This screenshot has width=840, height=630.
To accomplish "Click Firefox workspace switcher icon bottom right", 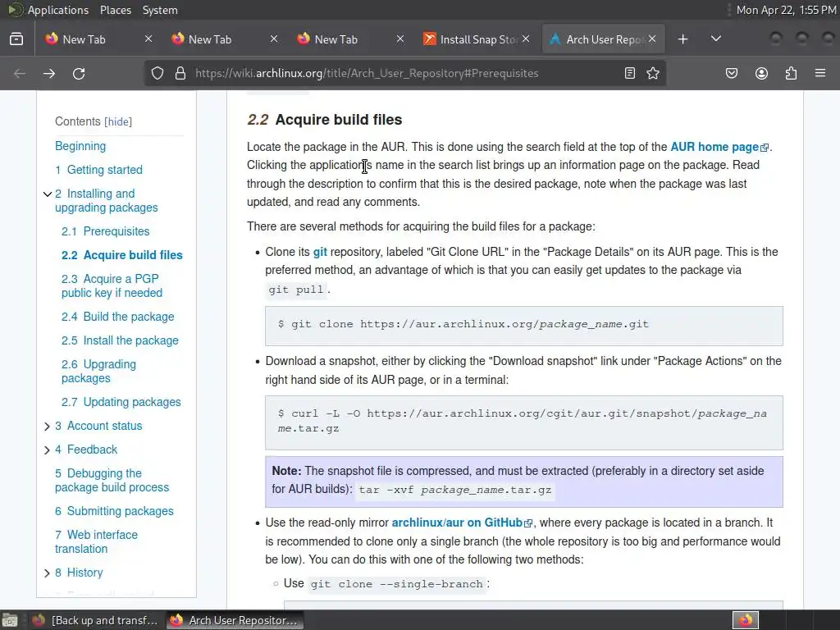I will point(746,620).
